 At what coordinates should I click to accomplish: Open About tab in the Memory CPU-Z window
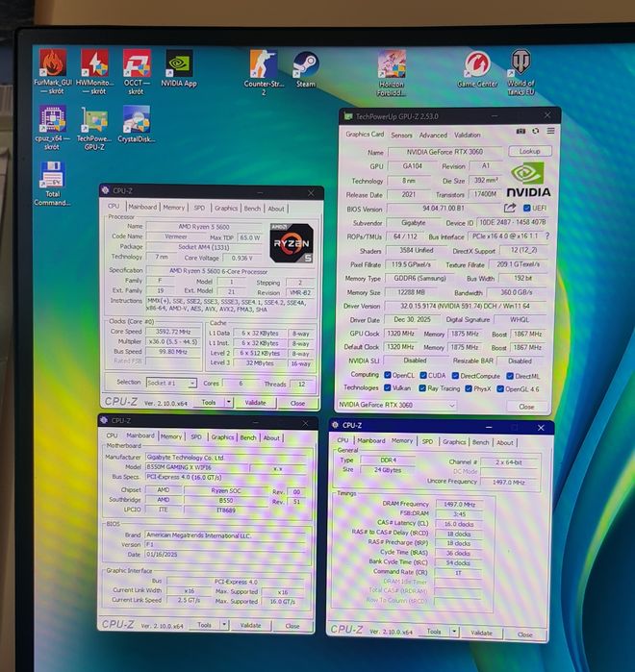505,443
